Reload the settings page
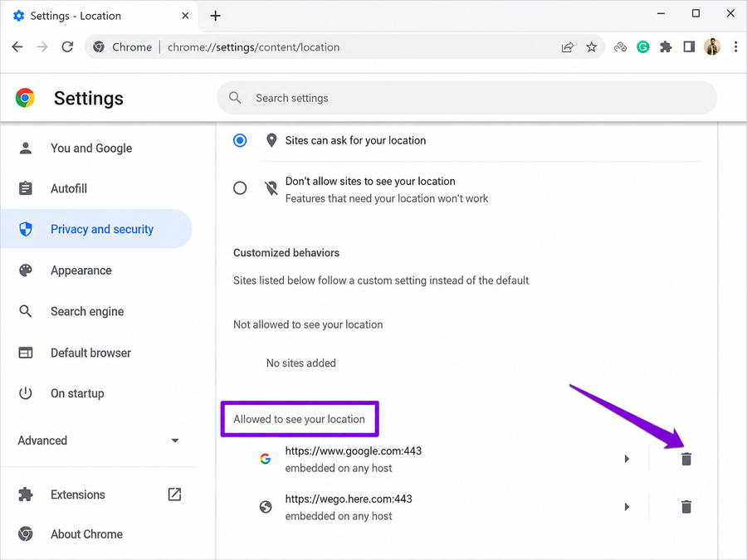Screen dimensions: 747x560 click(68, 46)
